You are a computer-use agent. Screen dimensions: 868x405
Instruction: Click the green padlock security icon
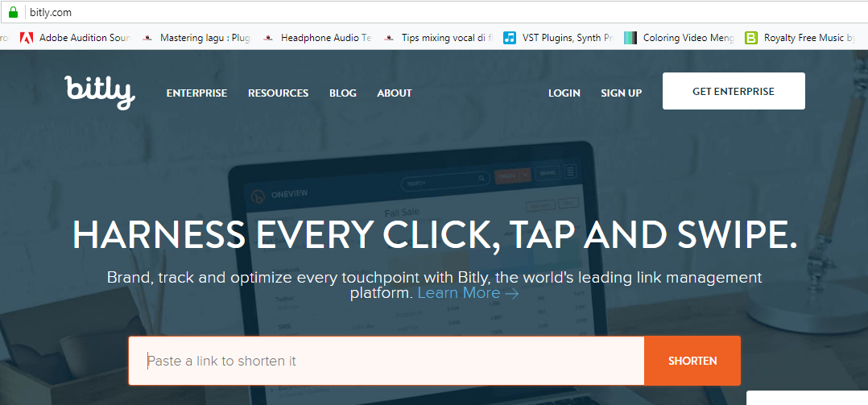13,11
